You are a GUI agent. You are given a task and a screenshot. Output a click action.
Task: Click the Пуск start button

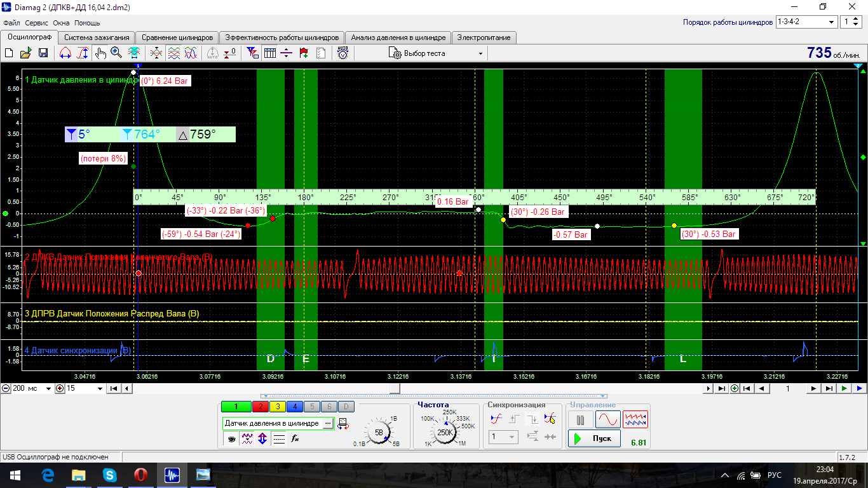[595, 438]
